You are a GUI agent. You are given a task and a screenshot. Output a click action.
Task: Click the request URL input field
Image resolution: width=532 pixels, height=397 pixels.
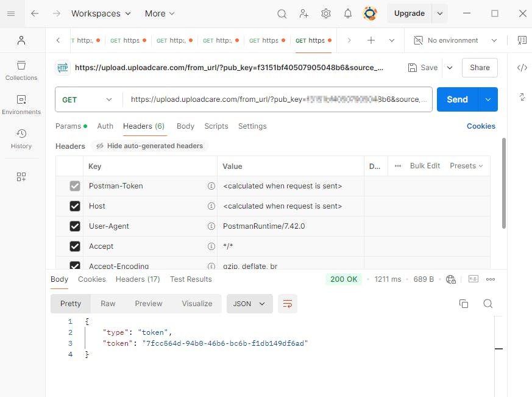point(277,99)
